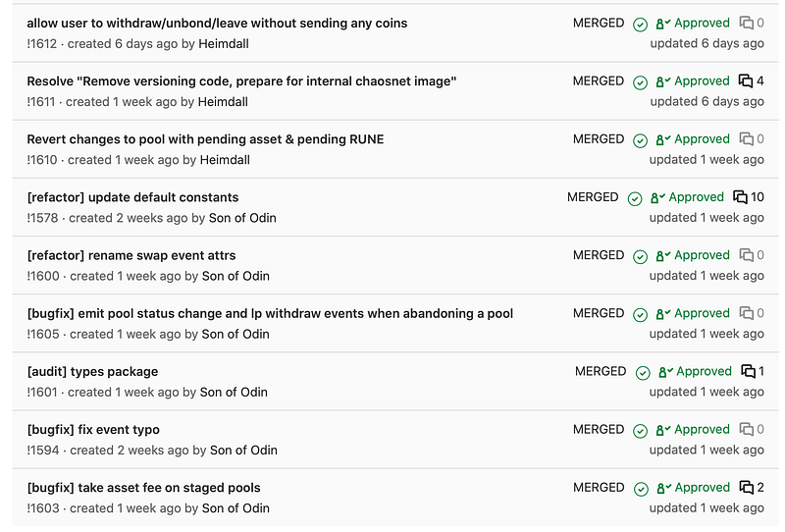
Task: Click the approval icon on !1605 row
Action: click(663, 314)
